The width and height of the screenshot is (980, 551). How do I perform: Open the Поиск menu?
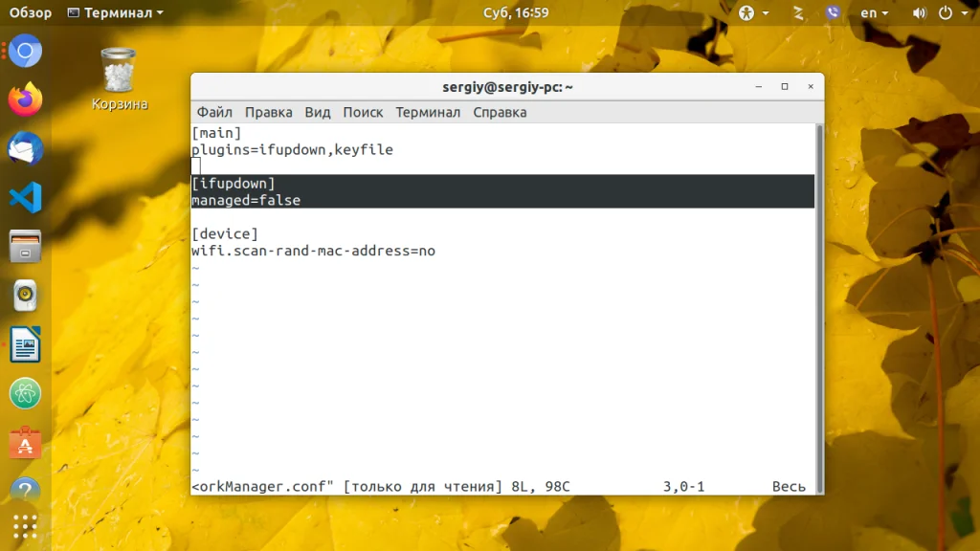pos(363,113)
